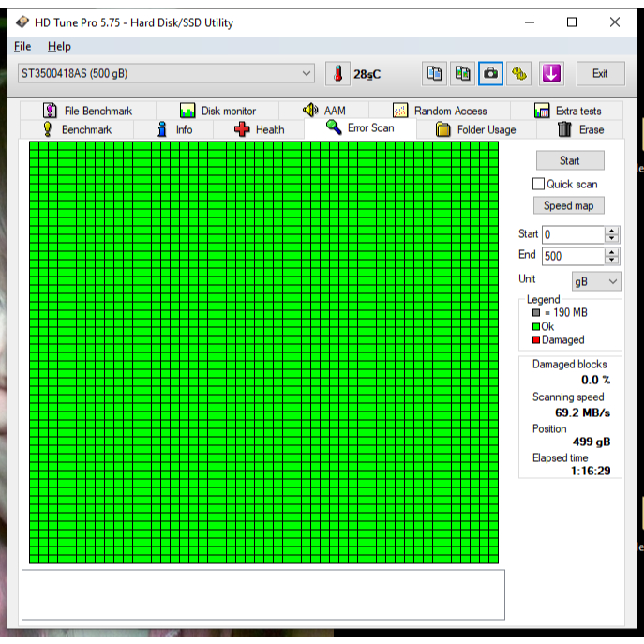Click the camera save screenshot icon
Viewport: 644px width, 644px height.
(491, 73)
